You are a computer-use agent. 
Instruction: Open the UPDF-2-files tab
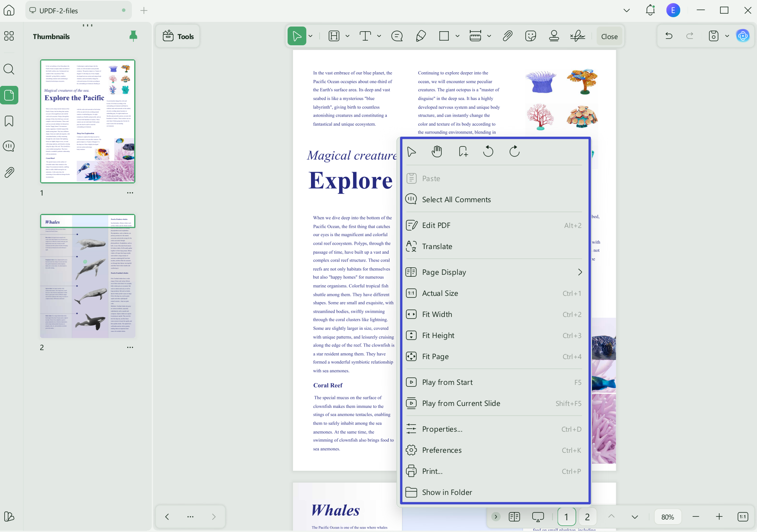78,11
